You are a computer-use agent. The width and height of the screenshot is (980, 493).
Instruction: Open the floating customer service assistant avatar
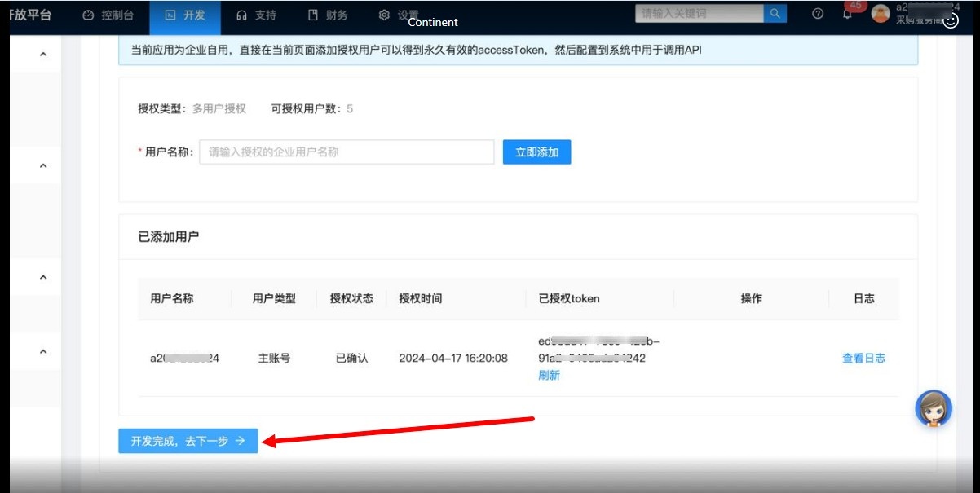[x=934, y=408]
